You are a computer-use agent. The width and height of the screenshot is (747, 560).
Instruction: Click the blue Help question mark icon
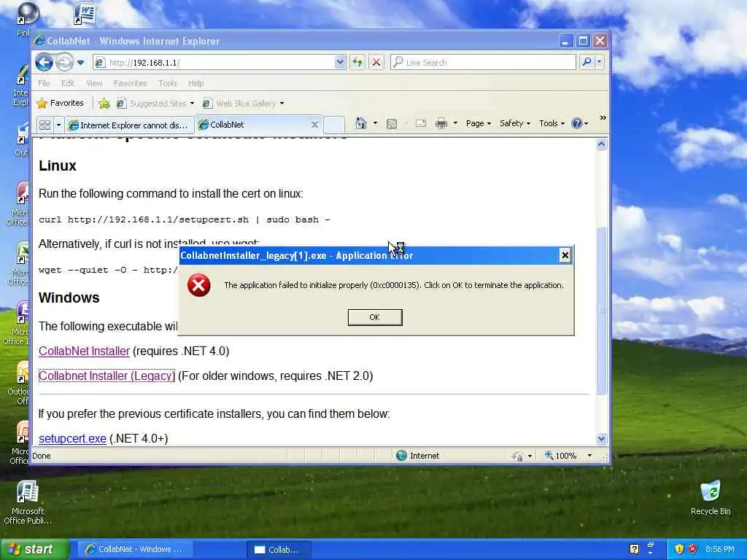576,123
